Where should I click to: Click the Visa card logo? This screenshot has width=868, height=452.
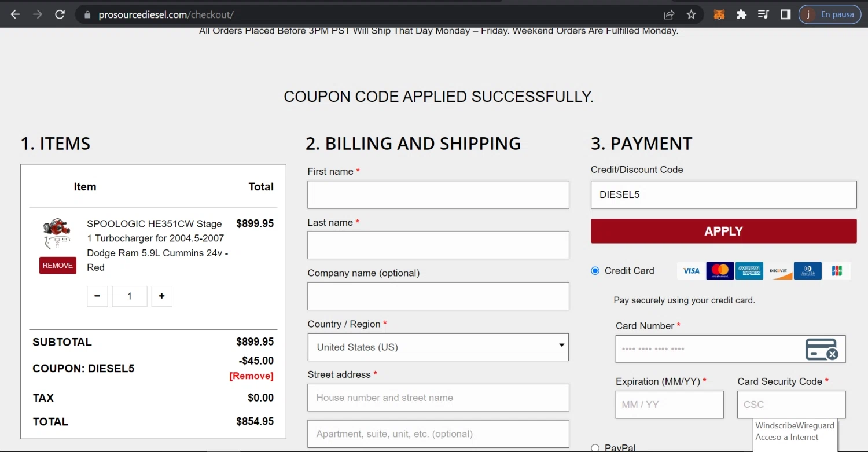coord(691,271)
